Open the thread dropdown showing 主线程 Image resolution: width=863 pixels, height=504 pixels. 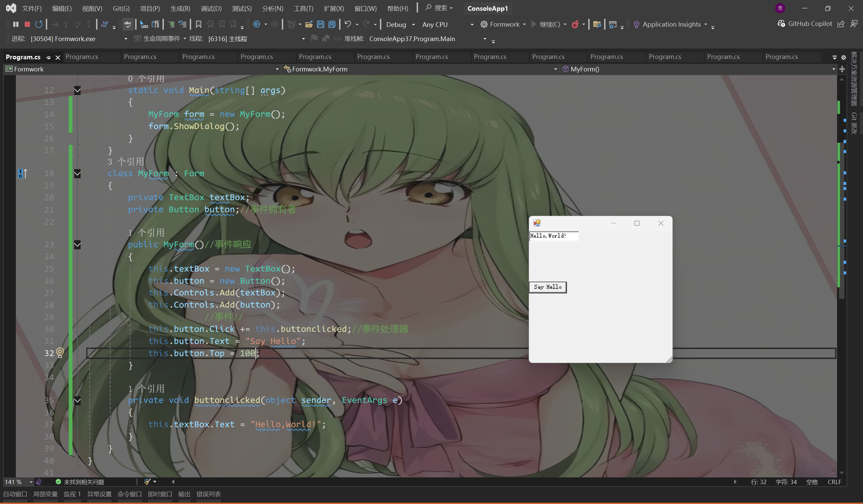[x=256, y=39]
